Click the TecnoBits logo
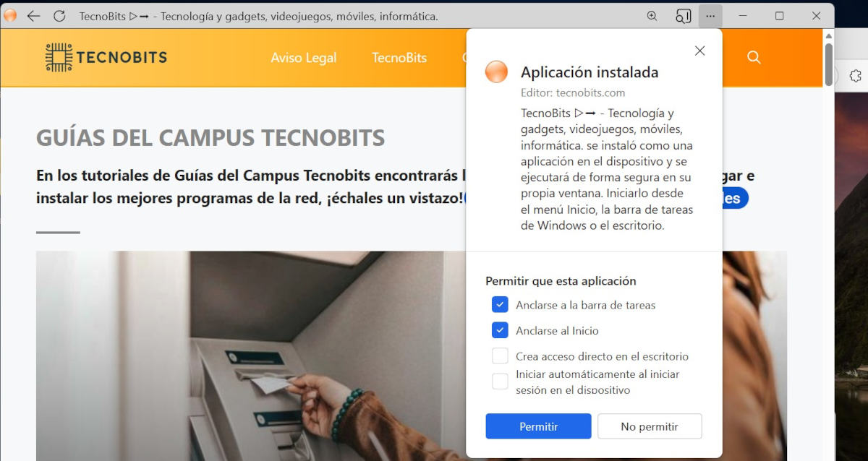The height and width of the screenshot is (461, 868). (x=106, y=58)
